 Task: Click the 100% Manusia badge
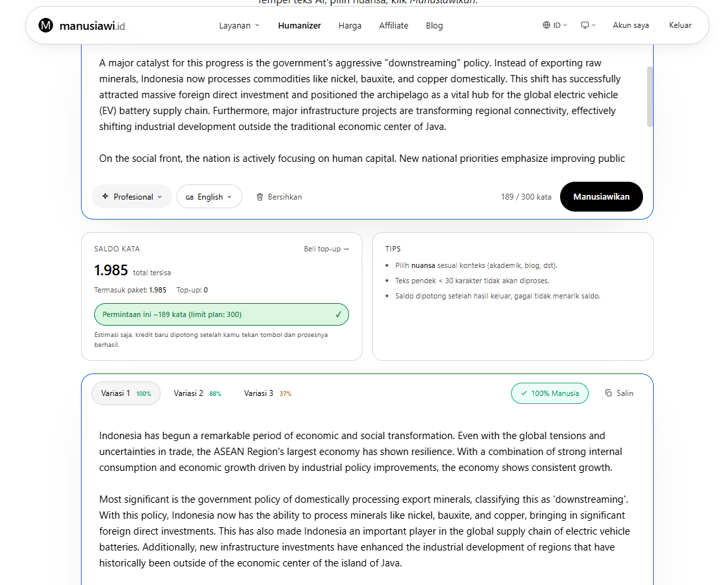point(549,393)
